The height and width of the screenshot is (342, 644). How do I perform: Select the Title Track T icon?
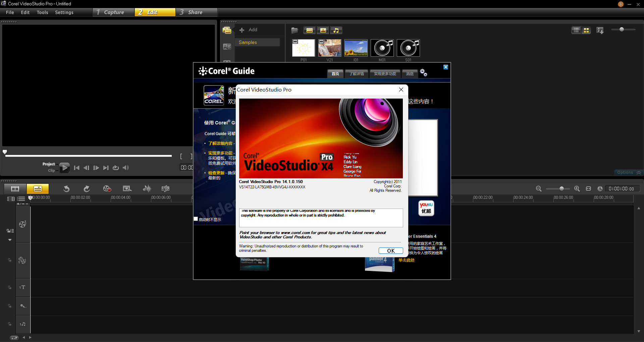pos(22,287)
